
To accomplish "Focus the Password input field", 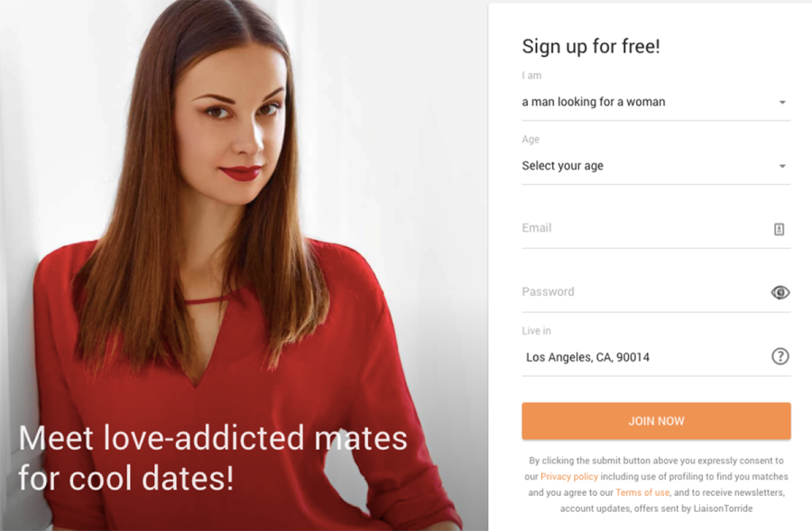I will pyautogui.click(x=645, y=292).
